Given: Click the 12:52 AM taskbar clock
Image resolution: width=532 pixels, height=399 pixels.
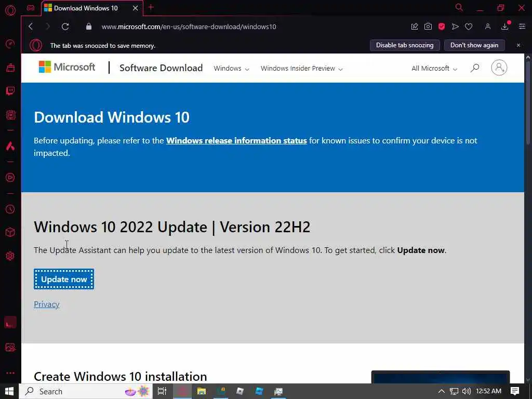Looking at the screenshot, I should point(488,392).
